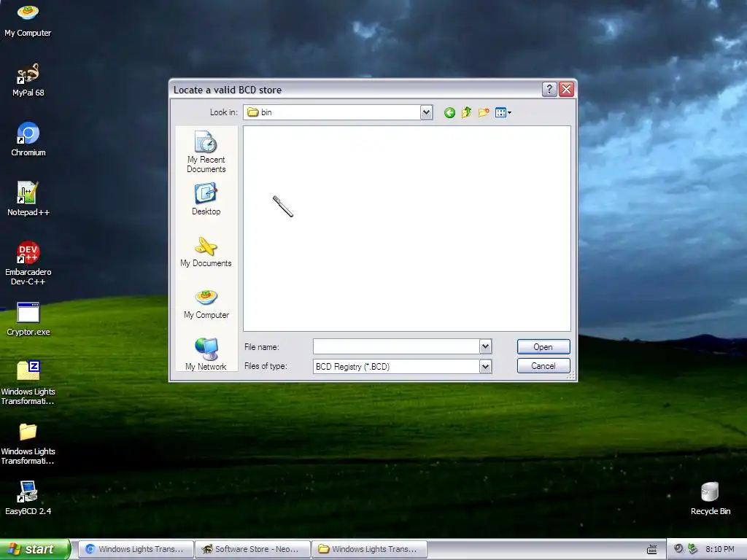Click first system tray notification icon

(x=678, y=548)
